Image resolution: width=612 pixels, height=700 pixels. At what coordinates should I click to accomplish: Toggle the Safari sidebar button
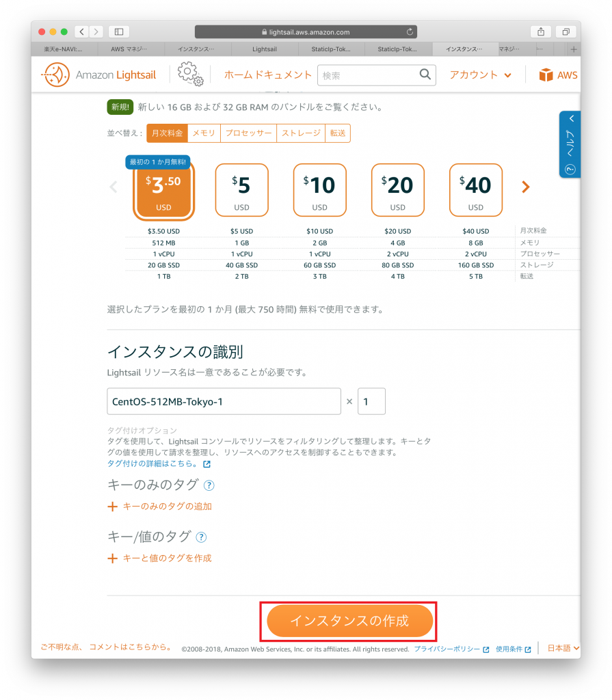(x=119, y=31)
